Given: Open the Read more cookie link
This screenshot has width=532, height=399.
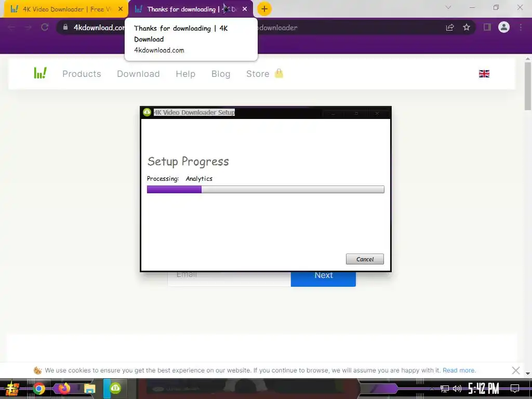Looking at the screenshot, I should (459, 370).
